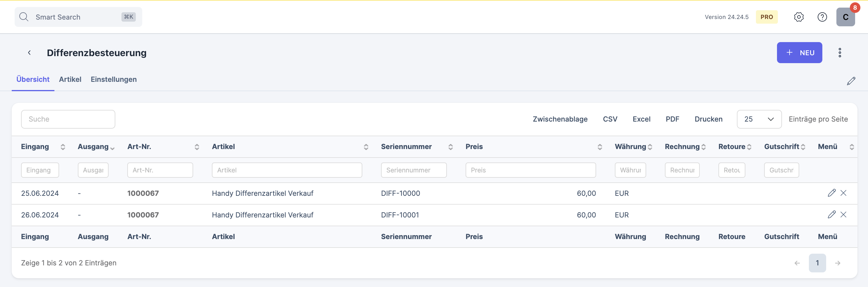This screenshot has height=287, width=868.
Task: Expand the 25 entries per page dropdown
Action: (759, 119)
